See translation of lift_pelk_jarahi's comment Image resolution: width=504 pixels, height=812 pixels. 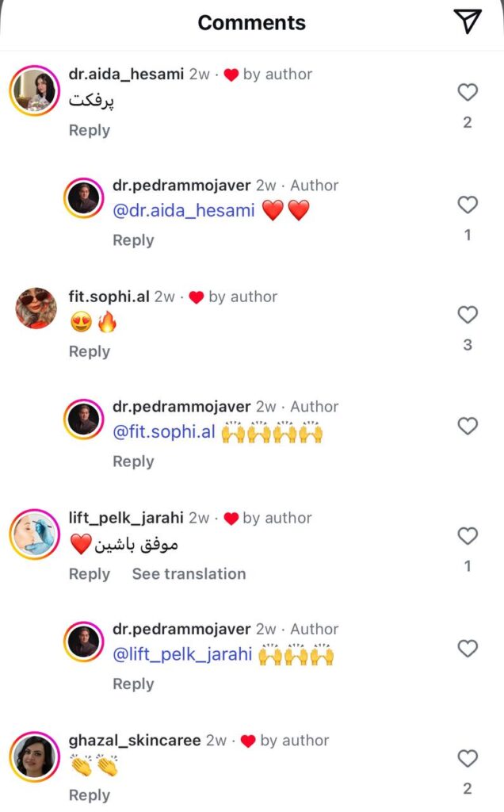pos(189,574)
